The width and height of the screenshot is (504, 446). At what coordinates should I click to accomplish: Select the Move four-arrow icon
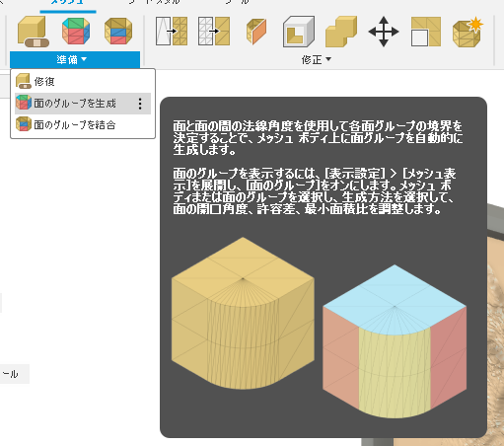coord(384,32)
